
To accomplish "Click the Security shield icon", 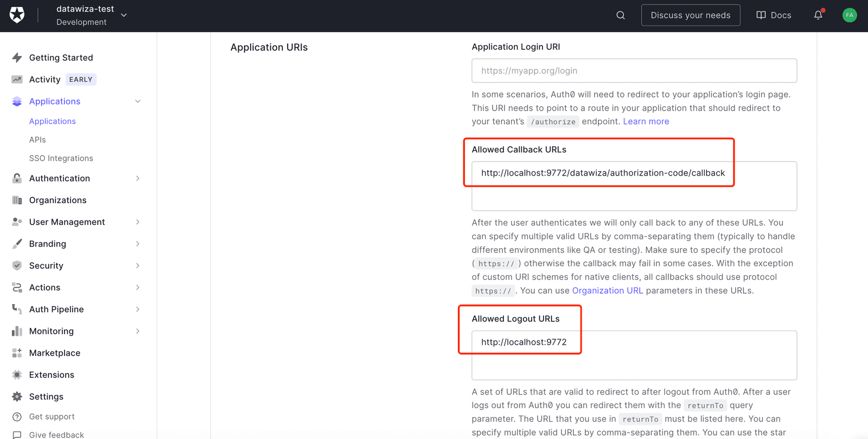I will [17, 266].
